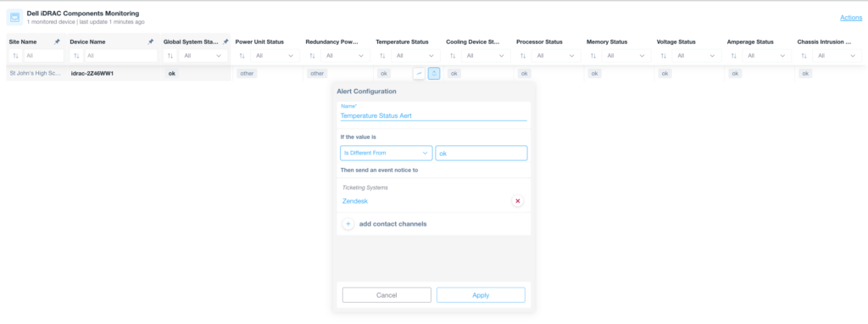Click the alert value field containing 'ok'
This screenshot has height=324, width=868.
click(481, 153)
